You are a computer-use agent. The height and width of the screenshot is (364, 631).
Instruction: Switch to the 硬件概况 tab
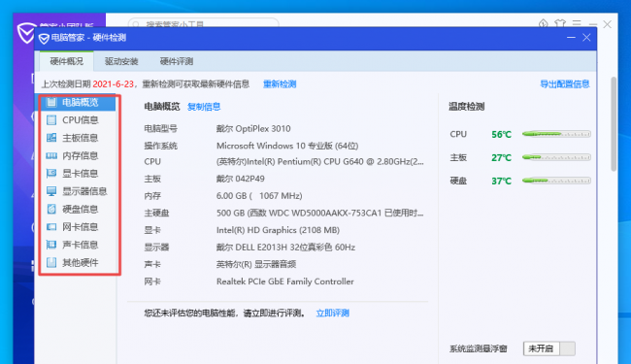[66, 61]
